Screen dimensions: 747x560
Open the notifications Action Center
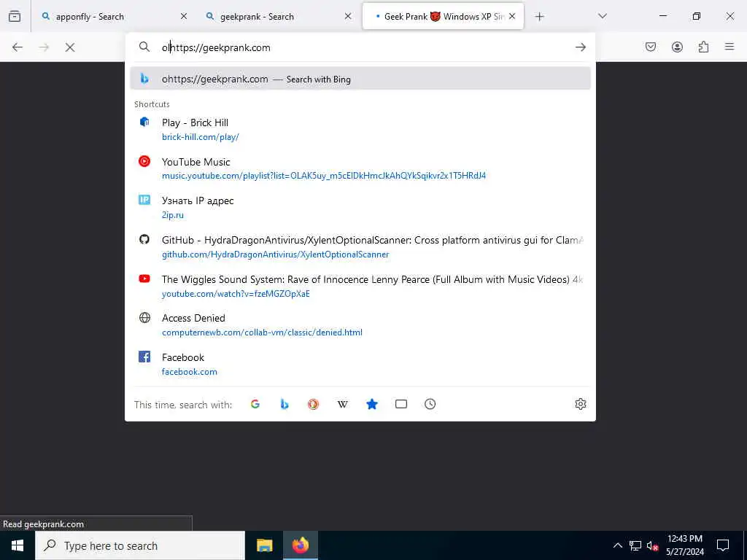point(723,545)
